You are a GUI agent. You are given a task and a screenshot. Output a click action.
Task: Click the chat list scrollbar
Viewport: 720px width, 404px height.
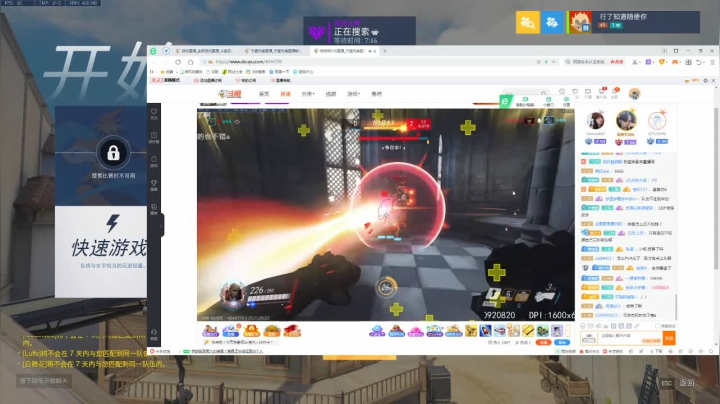point(676,307)
